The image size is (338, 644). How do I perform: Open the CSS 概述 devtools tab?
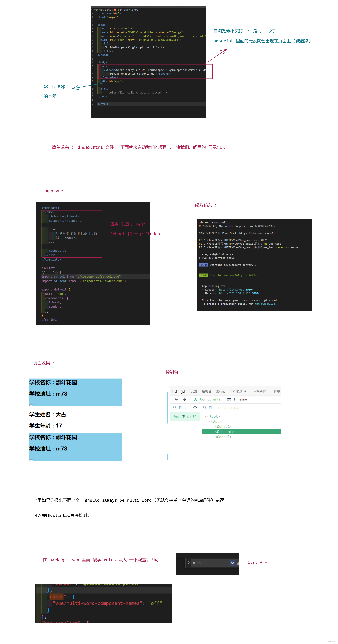point(236,391)
